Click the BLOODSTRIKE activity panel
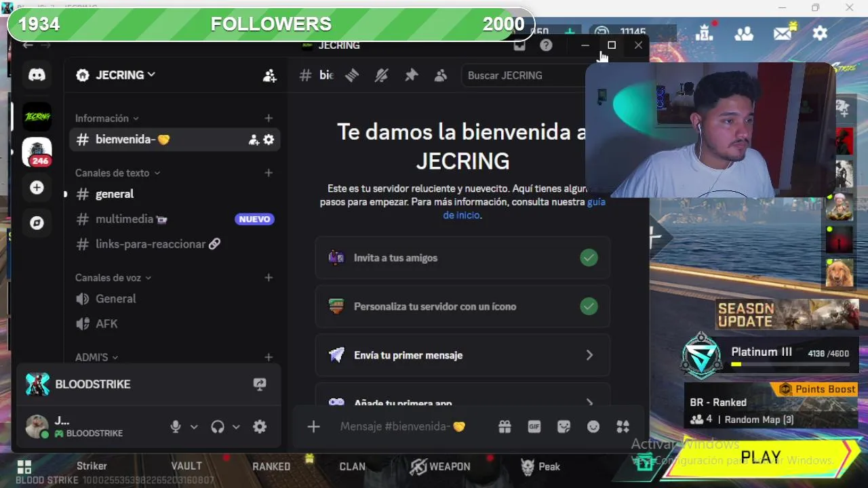868x488 pixels. pyautogui.click(x=149, y=384)
